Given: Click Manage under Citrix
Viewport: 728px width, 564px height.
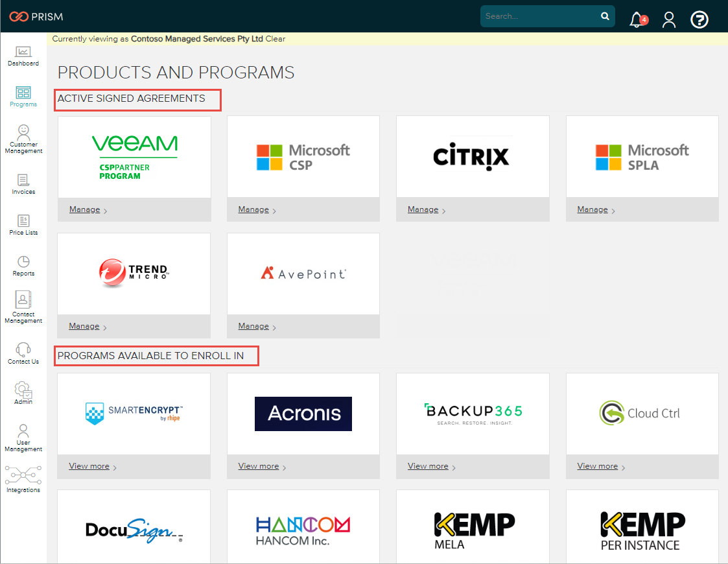Looking at the screenshot, I should [423, 209].
